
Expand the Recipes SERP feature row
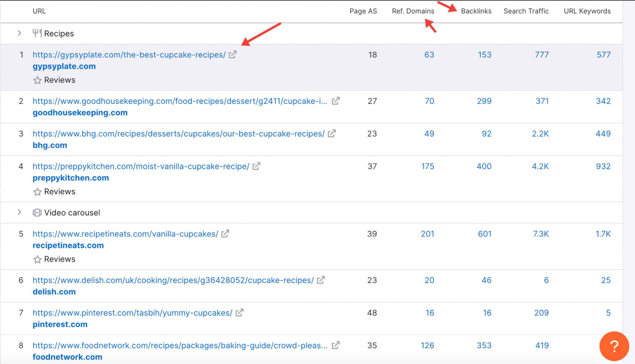tap(19, 33)
